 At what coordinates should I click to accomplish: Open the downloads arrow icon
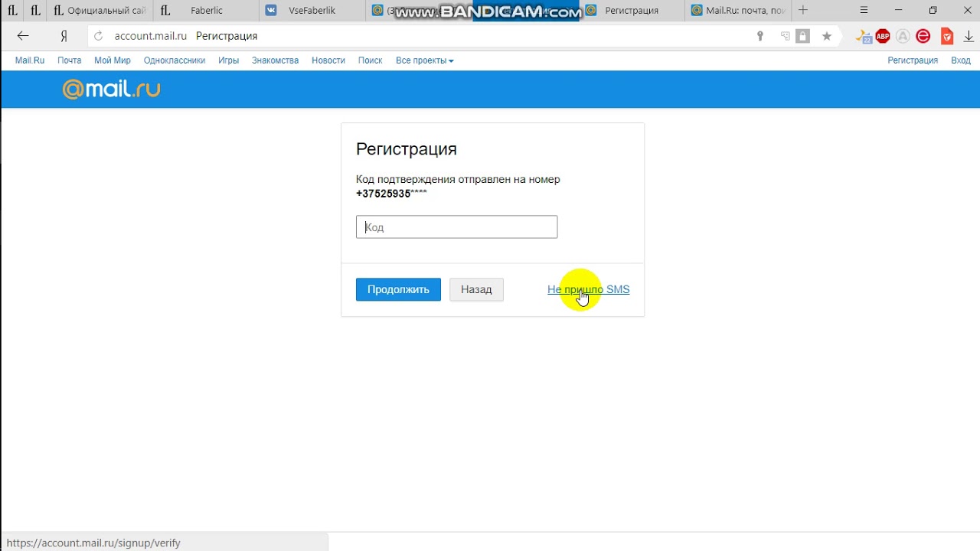point(969,36)
